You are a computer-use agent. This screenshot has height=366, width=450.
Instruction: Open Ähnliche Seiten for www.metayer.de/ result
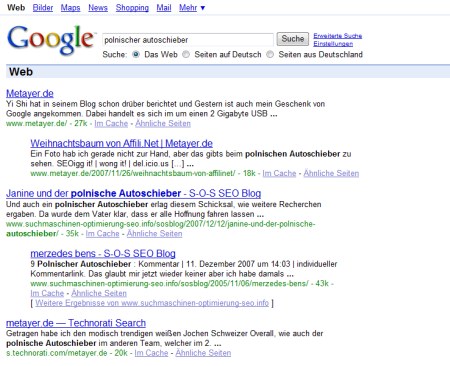pyautogui.click(x=163, y=124)
